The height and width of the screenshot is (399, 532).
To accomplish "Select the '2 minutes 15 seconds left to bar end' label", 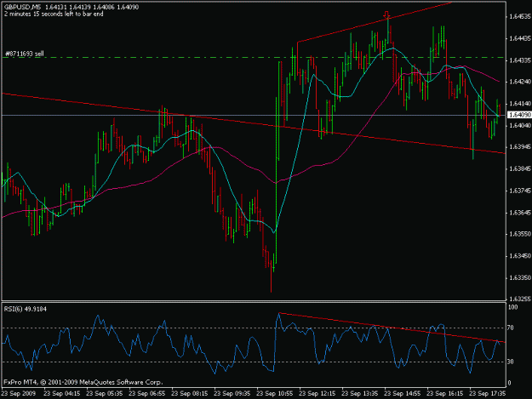I will (54, 14).
